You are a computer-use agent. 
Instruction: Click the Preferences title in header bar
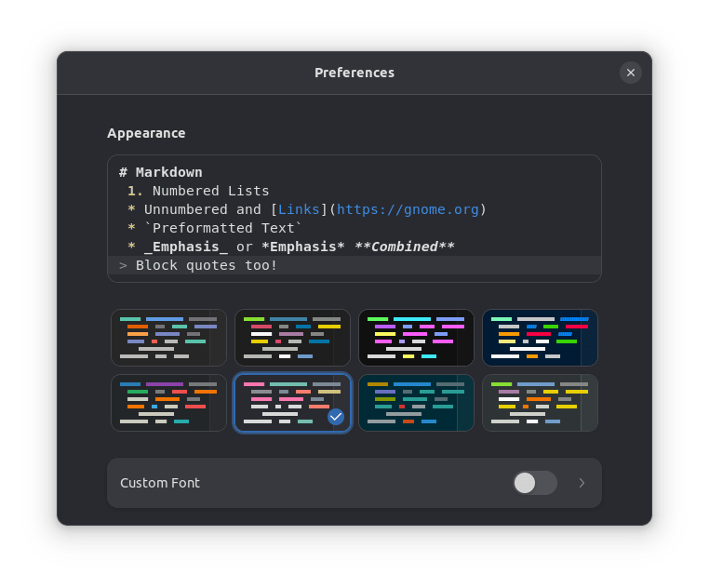point(354,73)
